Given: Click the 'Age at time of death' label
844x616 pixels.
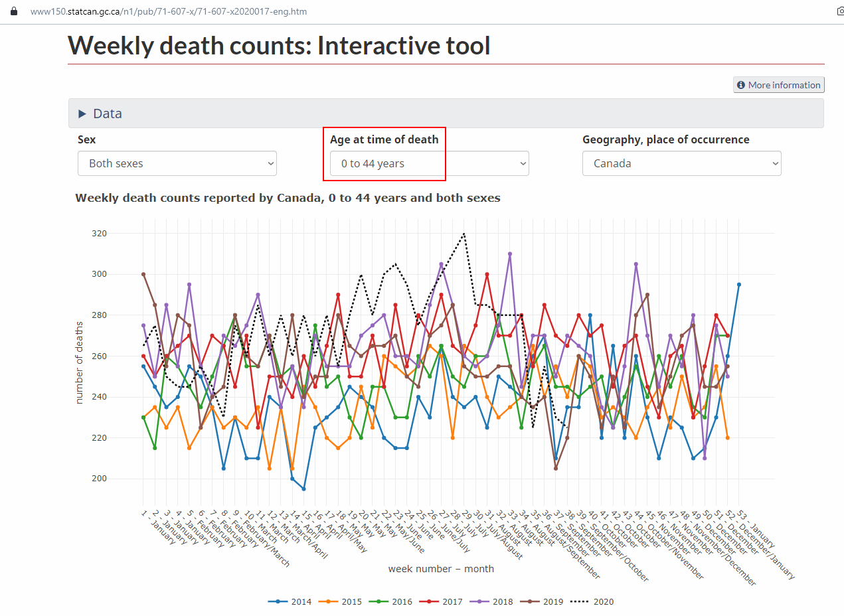Looking at the screenshot, I should coord(384,139).
